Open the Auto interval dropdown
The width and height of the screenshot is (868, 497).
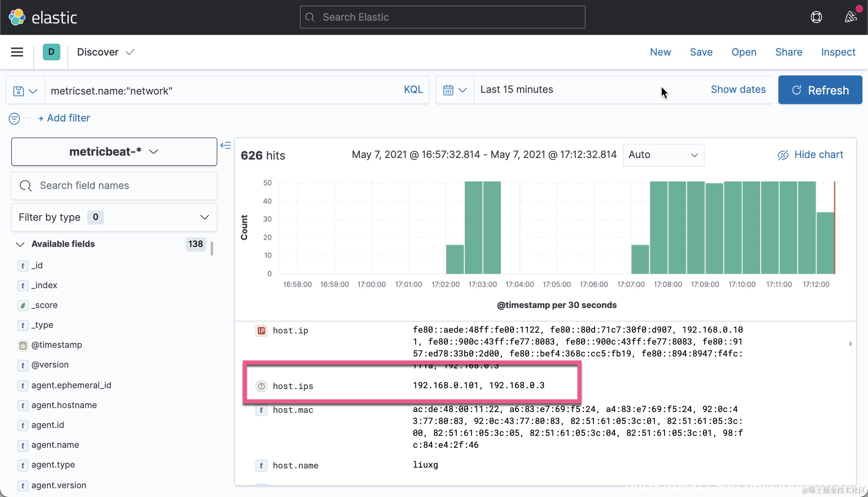click(x=663, y=155)
